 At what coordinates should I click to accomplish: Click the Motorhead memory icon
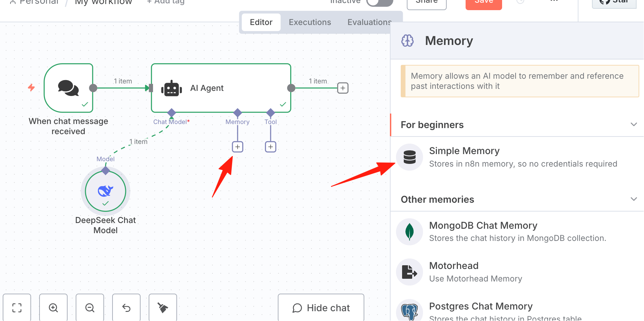pyautogui.click(x=410, y=272)
